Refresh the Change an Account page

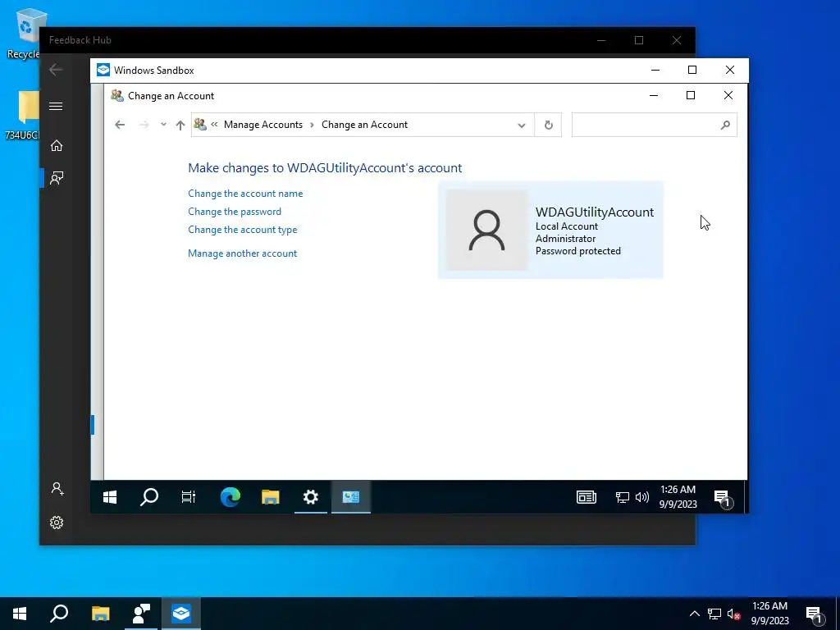[x=549, y=125]
